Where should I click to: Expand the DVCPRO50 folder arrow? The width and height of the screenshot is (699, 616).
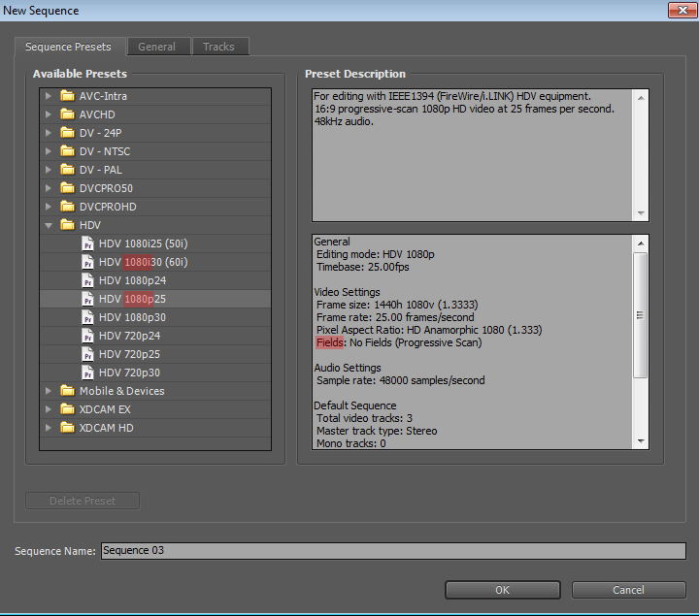49,188
